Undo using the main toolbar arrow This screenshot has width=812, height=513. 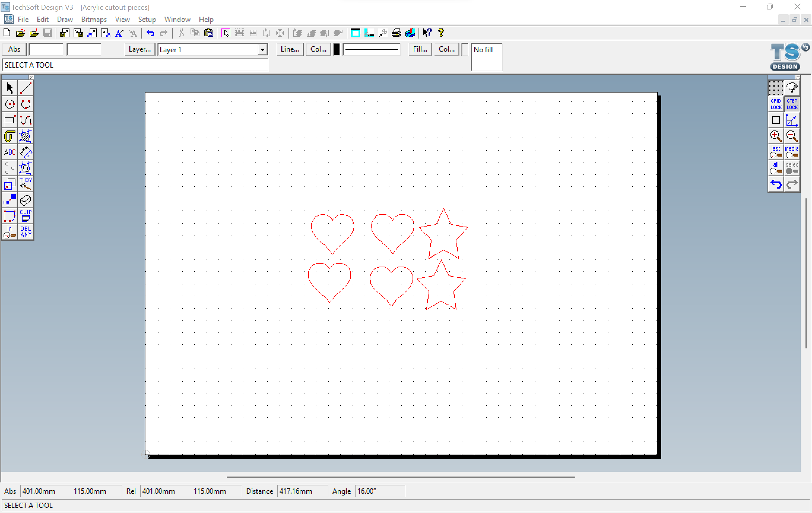150,33
